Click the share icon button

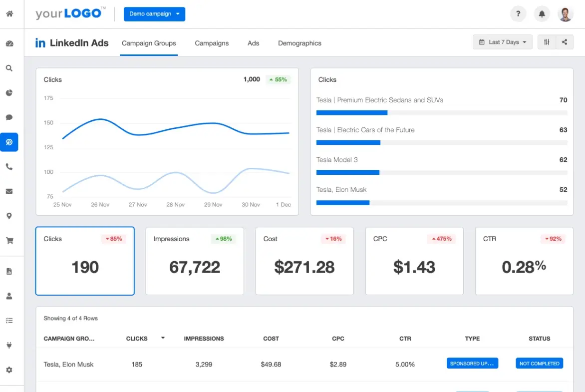click(565, 42)
